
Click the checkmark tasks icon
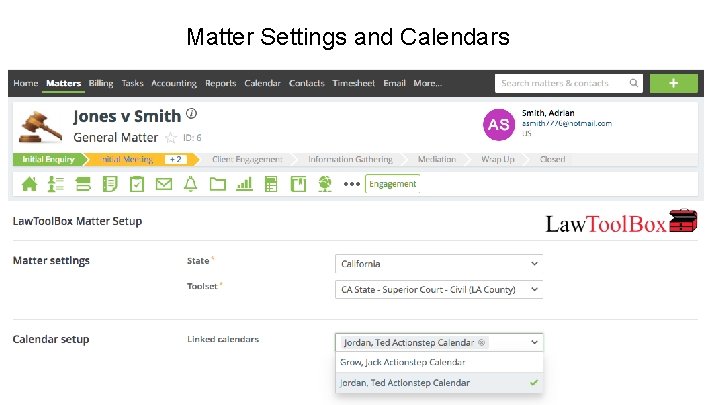click(137, 184)
